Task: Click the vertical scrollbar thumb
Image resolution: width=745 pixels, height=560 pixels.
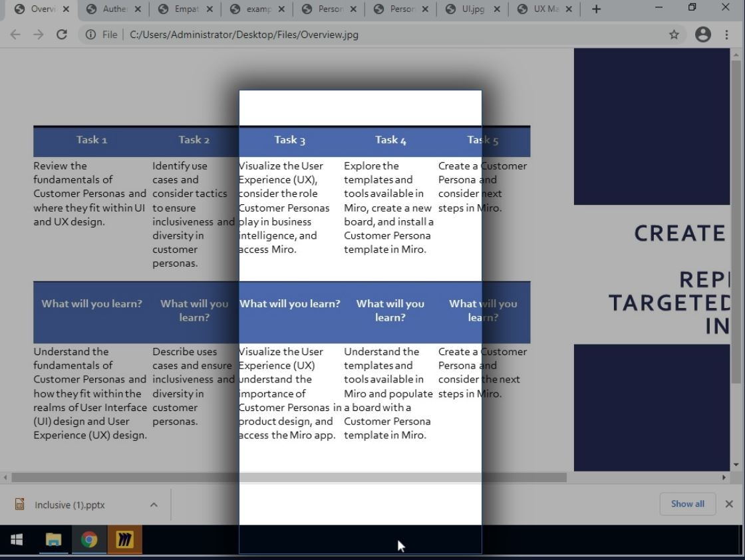Action: point(736,221)
